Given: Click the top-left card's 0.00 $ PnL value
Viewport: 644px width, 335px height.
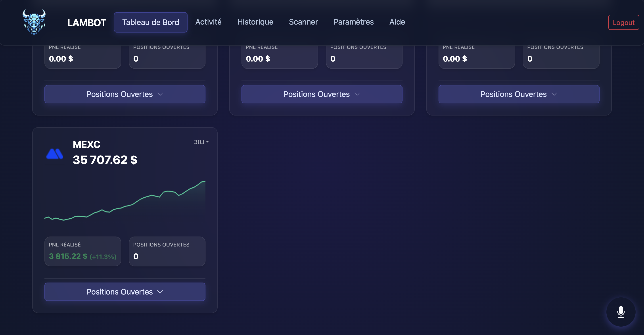Looking at the screenshot, I should pyautogui.click(x=61, y=59).
